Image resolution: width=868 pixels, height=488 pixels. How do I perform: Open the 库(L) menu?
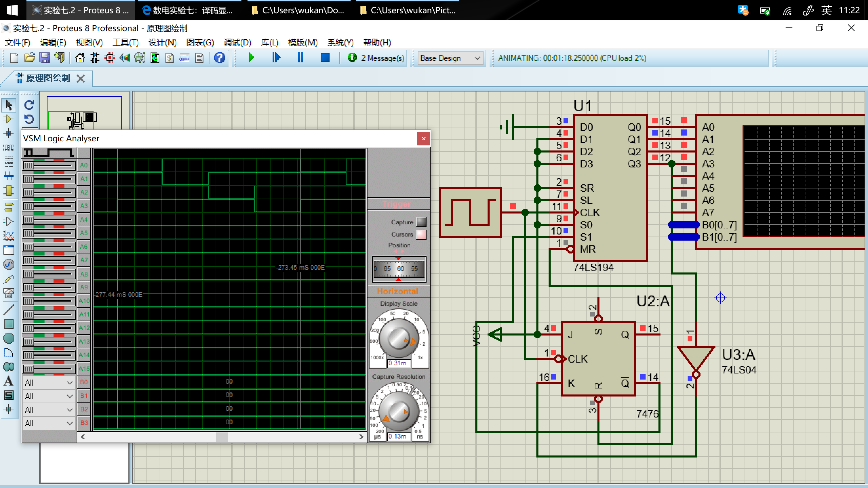pos(270,42)
